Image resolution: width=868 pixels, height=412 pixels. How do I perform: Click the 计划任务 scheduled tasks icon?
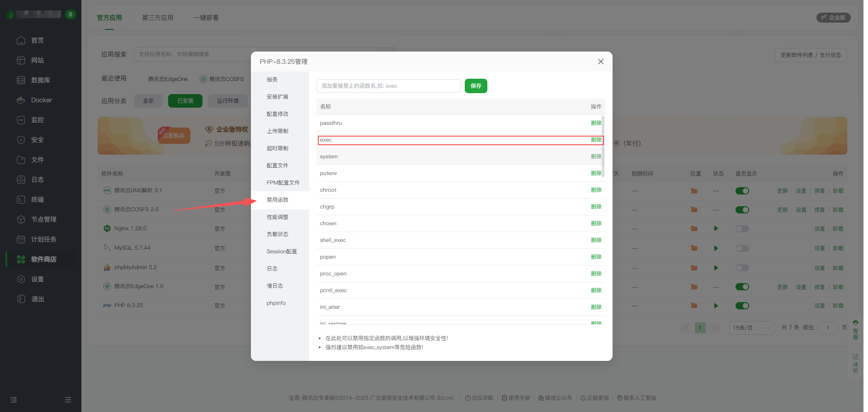coord(21,239)
